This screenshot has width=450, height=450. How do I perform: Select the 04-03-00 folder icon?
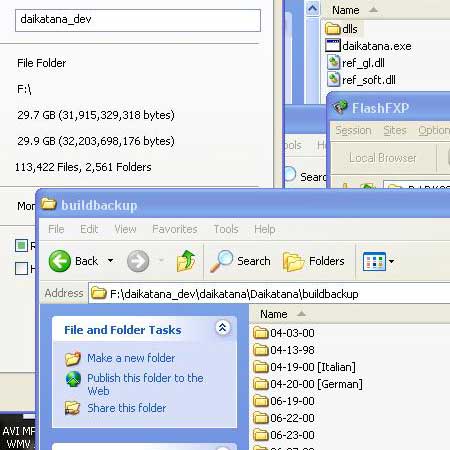pos(261,333)
